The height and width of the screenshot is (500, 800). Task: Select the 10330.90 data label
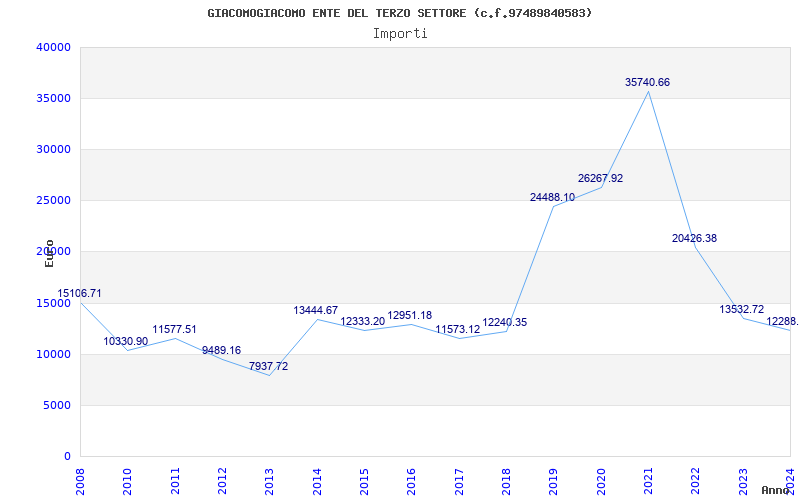[126, 341]
